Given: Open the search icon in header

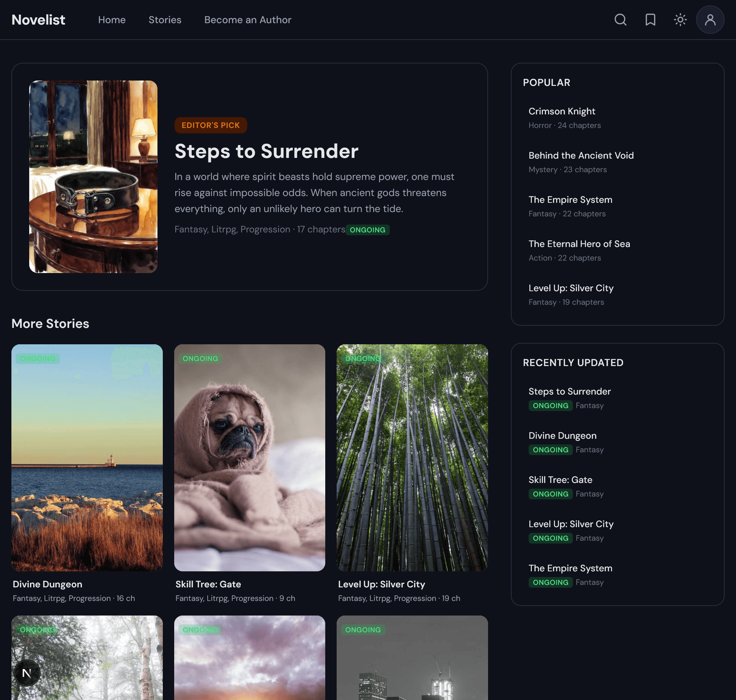Looking at the screenshot, I should [x=620, y=20].
